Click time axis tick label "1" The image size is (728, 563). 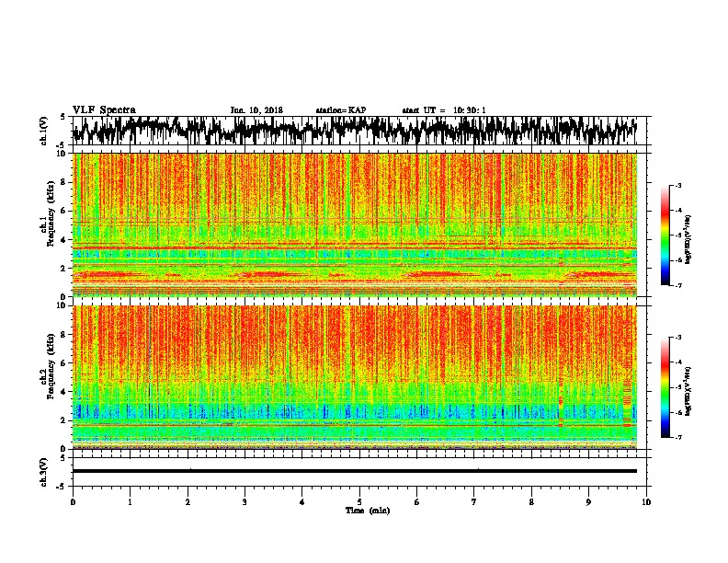(130, 502)
